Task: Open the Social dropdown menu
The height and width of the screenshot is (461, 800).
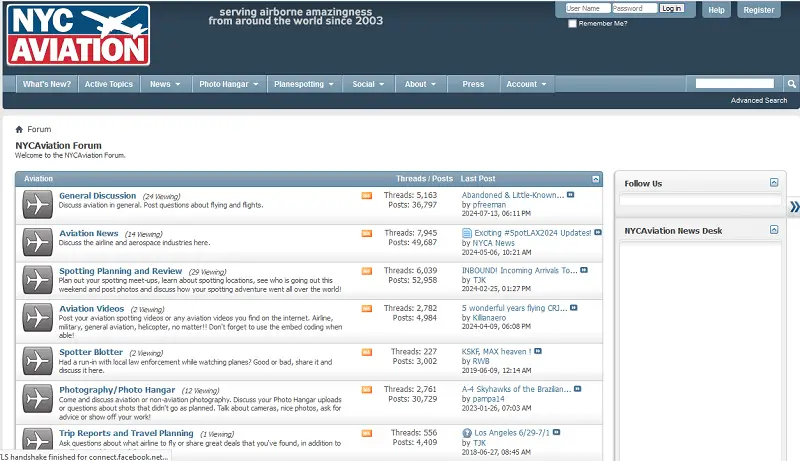Action: pos(368,84)
